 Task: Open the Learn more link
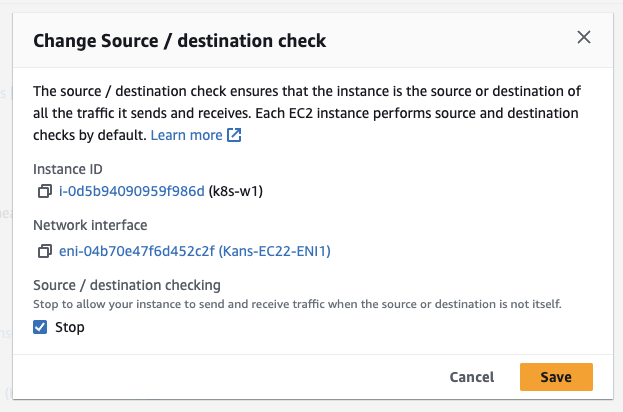186,134
